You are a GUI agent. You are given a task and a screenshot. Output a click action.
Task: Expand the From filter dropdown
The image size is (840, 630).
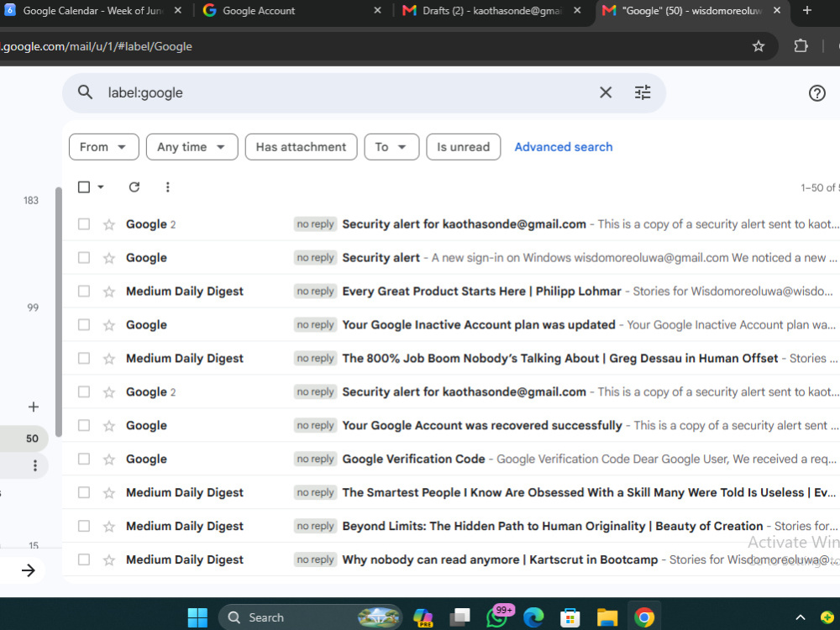(104, 147)
